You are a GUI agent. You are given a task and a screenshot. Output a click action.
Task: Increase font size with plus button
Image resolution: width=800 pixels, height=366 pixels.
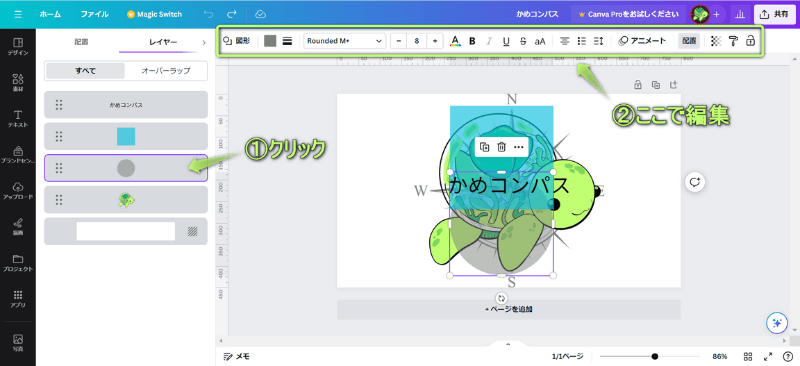coord(435,41)
